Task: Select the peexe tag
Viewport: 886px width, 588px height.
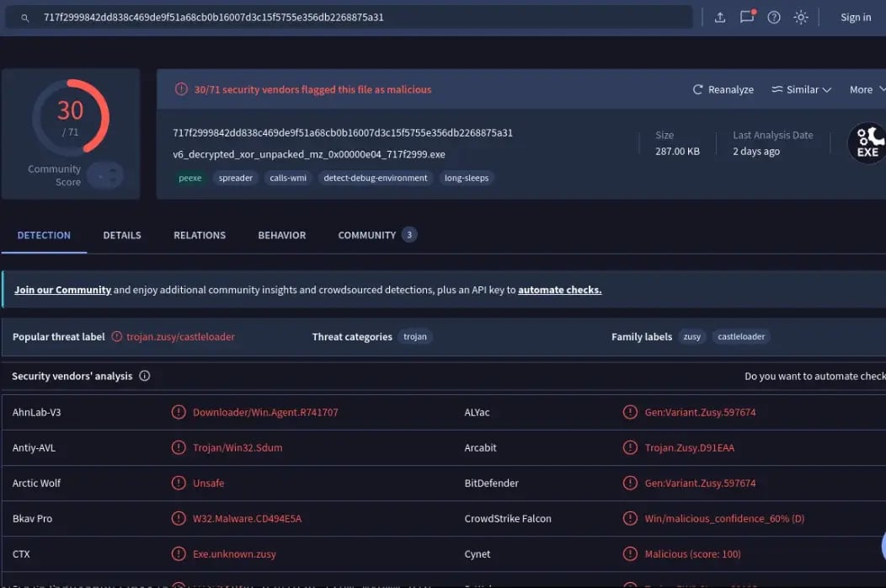Action: 189,178
